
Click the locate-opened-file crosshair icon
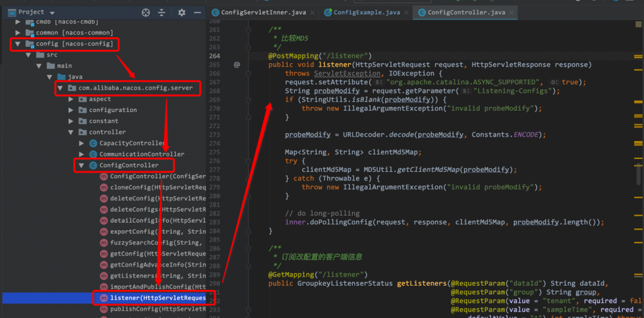pyautogui.click(x=146, y=12)
